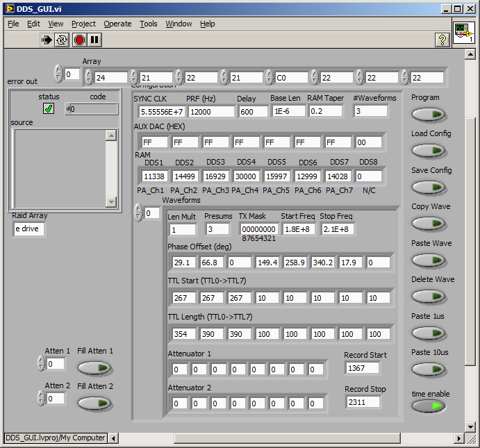This screenshot has height=448, width=480.
Task: Click the Atten 1 value stepper
Action: point(40,363)
